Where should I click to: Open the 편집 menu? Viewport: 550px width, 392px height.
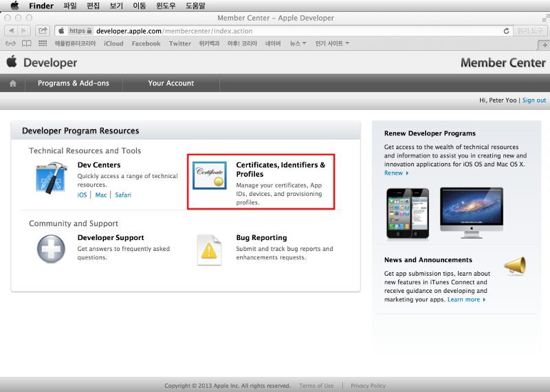tap(93, 6)
